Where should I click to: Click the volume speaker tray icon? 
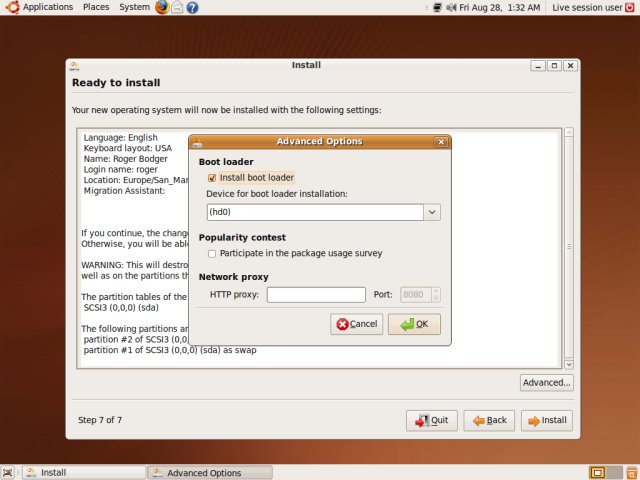tap(451, 7)
